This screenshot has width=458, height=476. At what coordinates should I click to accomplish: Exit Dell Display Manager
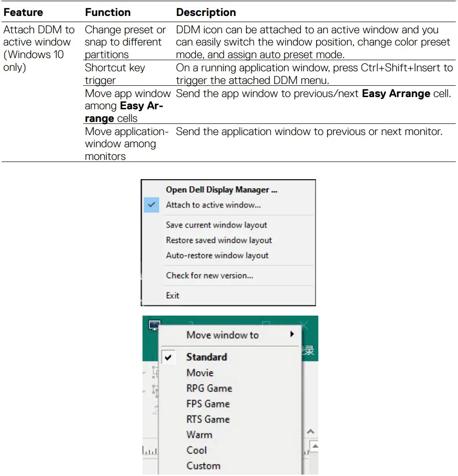[x=173, y=295]
